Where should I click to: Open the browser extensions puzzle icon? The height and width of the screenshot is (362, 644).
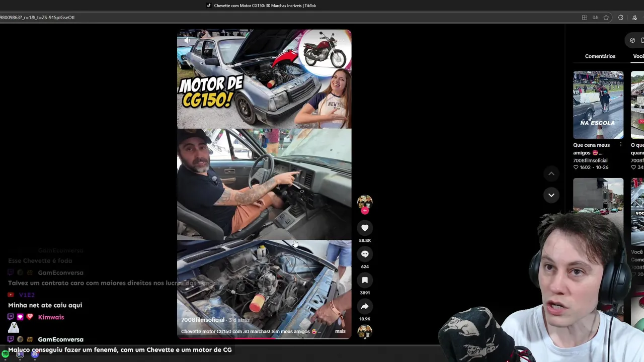click(x=620, y=18)
